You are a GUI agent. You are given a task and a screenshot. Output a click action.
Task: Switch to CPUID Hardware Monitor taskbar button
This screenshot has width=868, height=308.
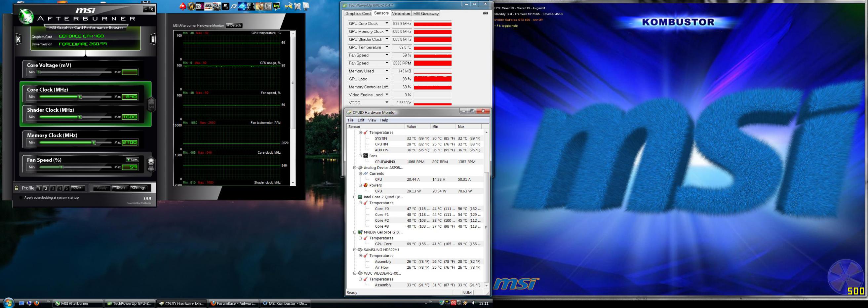point(181,303)
